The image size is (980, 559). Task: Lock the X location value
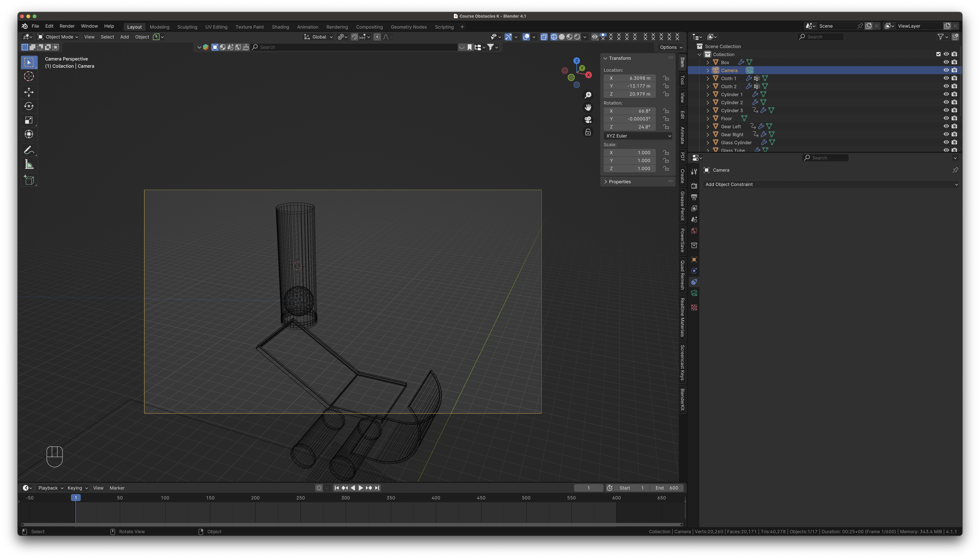[666, 78]
